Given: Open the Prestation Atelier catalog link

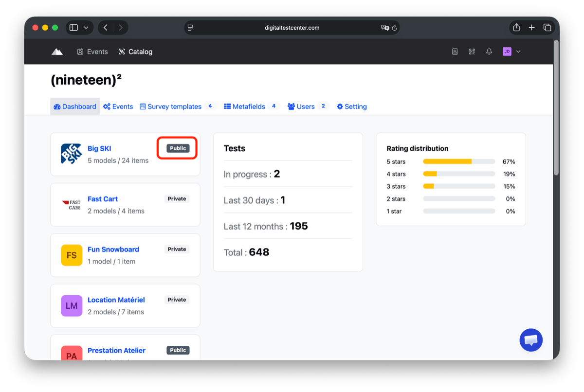Looking at the screenshot, I should tap(116, 351).
